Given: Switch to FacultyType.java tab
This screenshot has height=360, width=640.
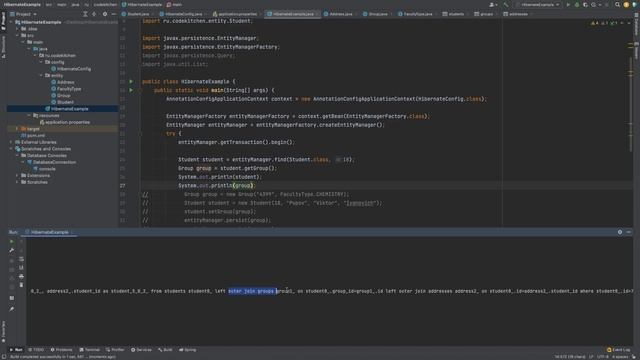Looking at the screenshot, I should tap(418, 14).
